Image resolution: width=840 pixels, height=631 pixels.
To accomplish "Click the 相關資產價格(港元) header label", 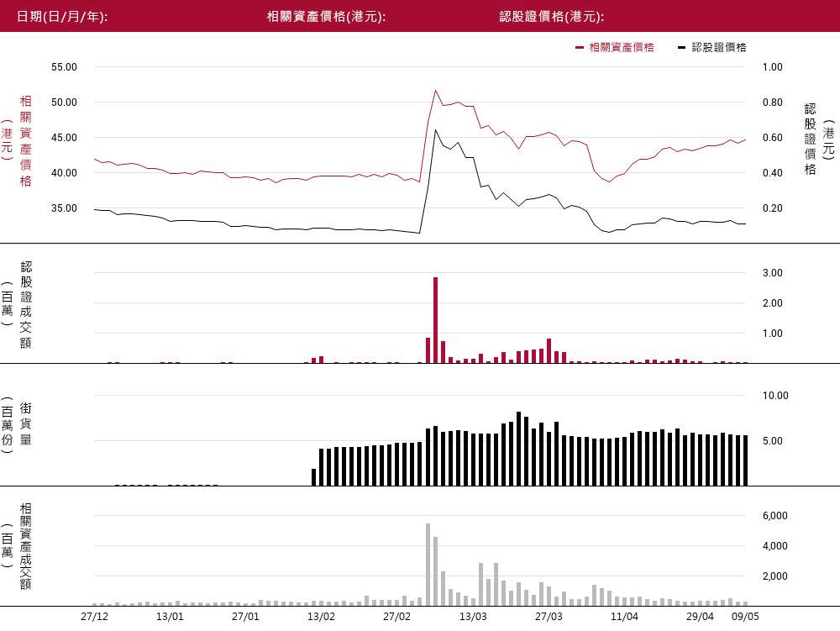I will 326,17.
